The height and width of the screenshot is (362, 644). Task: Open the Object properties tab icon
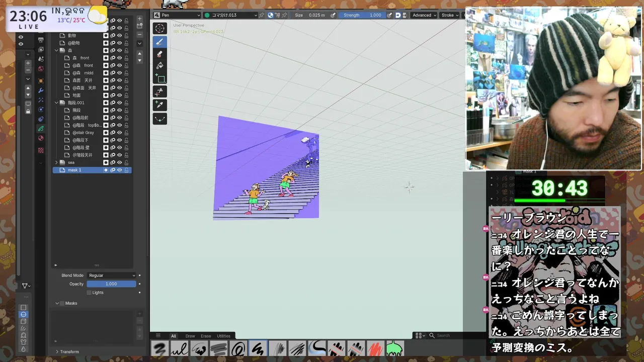pyautogui.click(x=41, y=80)
